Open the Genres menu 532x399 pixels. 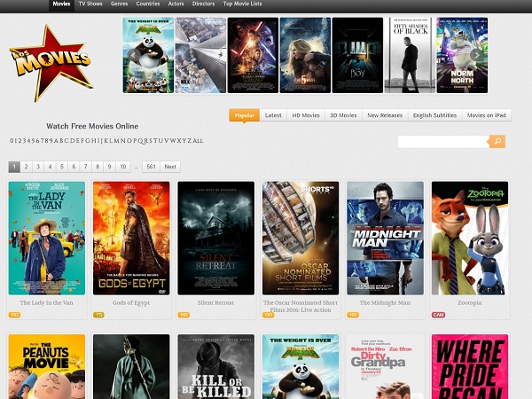tap(119, 4)
